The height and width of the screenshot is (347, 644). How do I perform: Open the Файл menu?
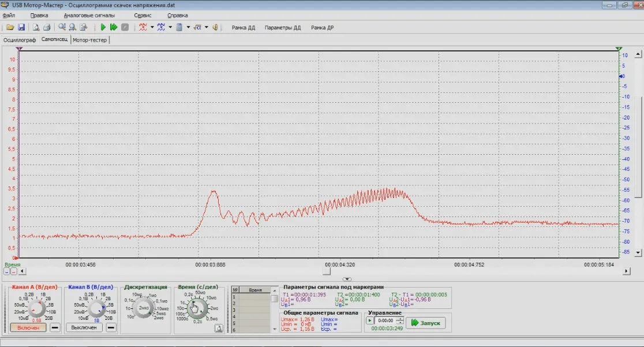(x=9, y=15)
